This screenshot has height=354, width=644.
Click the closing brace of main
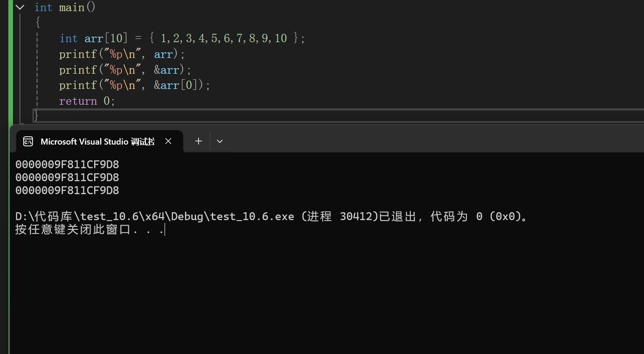(37, 115)
